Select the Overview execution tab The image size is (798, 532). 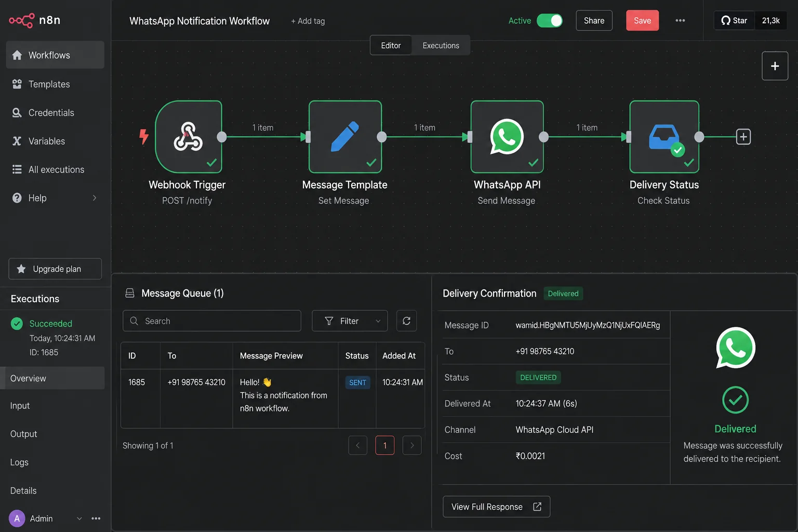52,378
